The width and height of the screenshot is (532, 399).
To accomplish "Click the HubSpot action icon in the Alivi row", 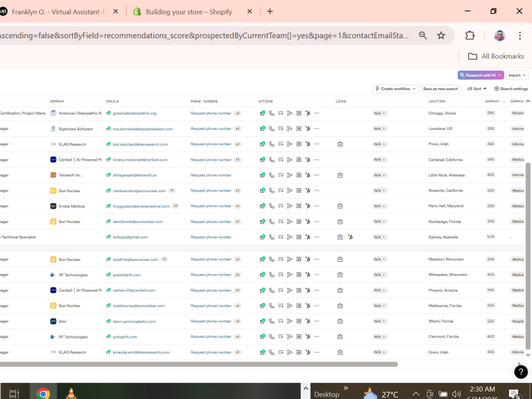I will 307,321.
